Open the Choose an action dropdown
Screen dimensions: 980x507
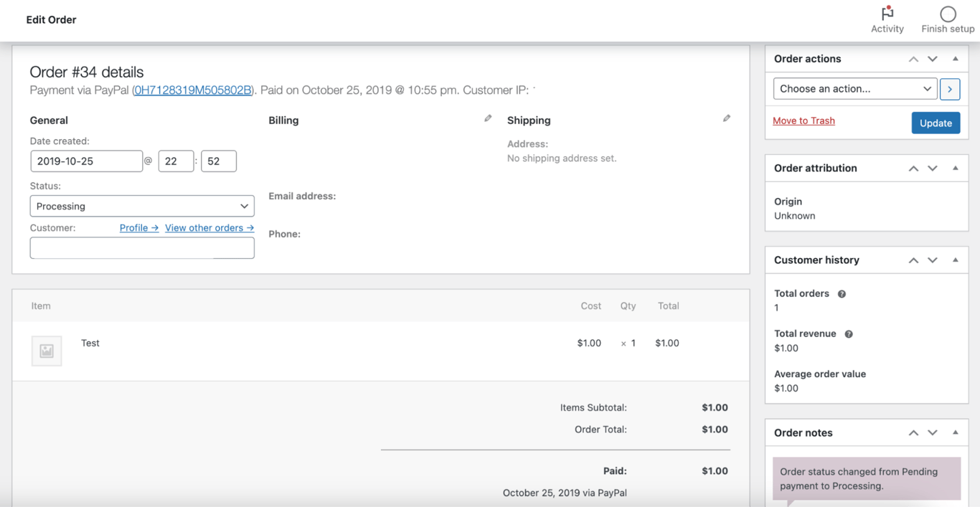tap(854, 88)
